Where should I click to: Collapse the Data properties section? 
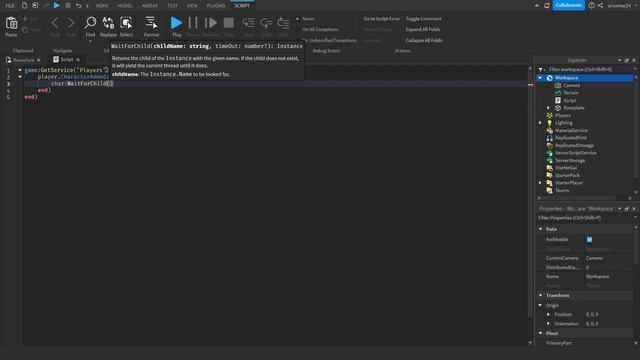(x=541, y=229)
